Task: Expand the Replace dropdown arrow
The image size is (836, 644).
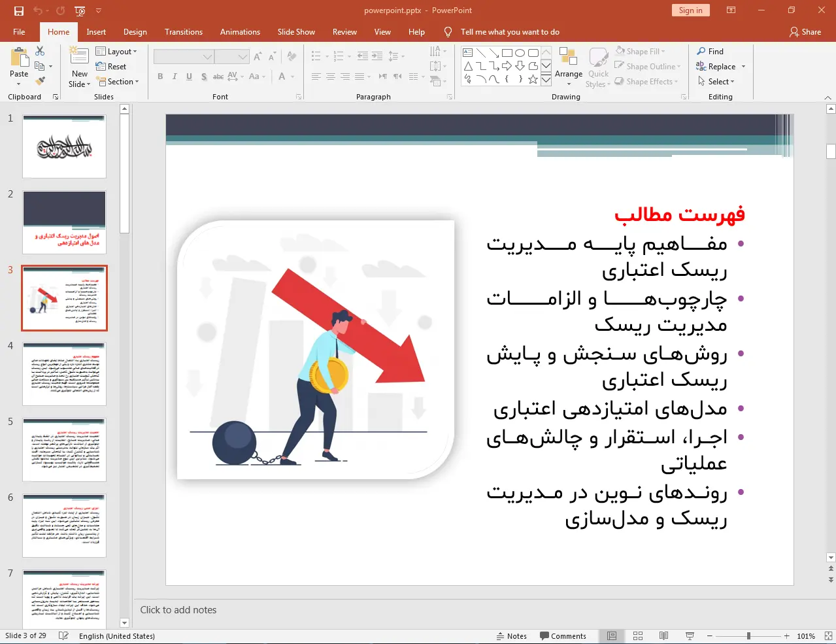Action: click(743, 67)
